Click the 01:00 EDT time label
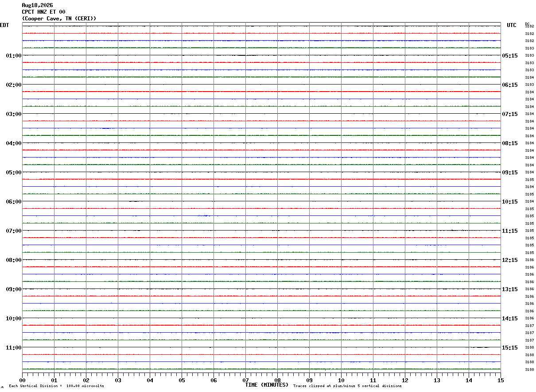 14,56
